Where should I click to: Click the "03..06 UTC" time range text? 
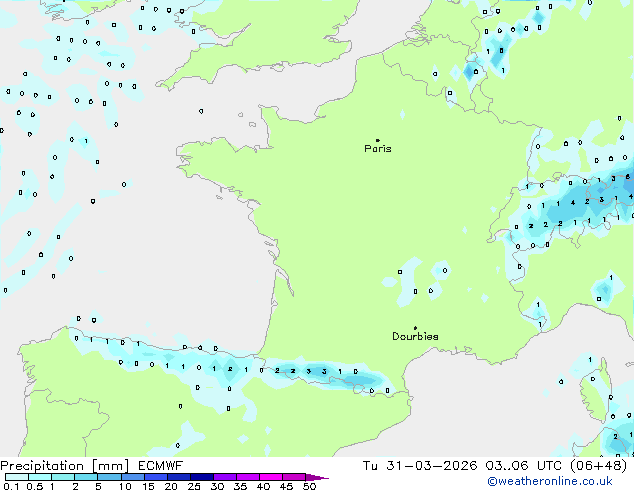[x=524, y=466]
